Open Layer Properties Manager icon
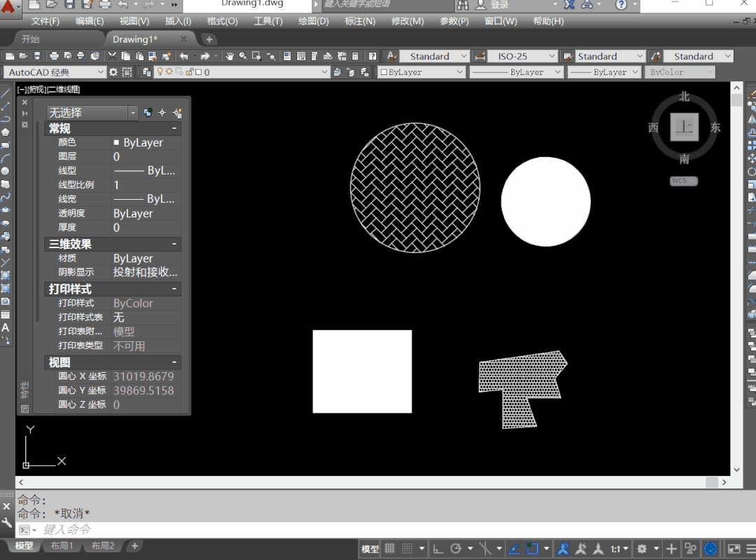 [146, 72]
